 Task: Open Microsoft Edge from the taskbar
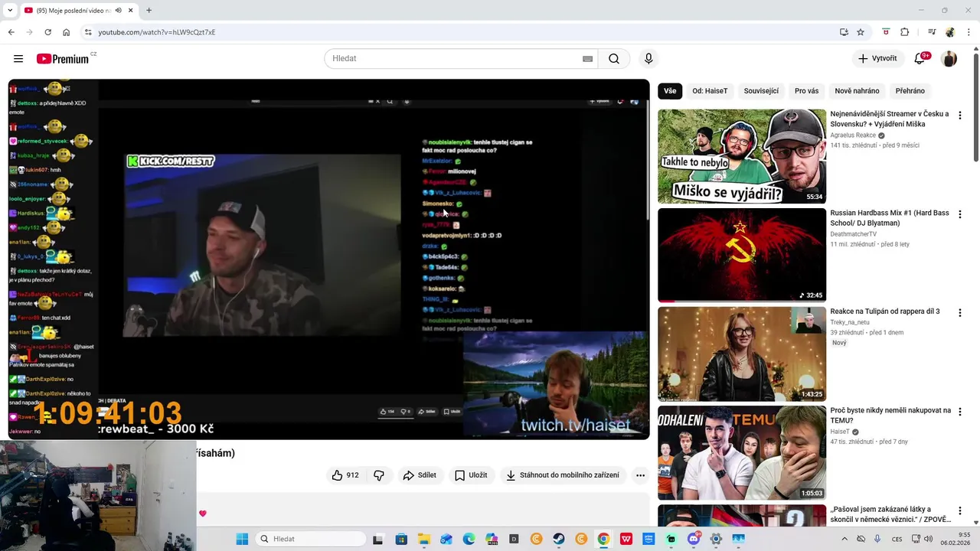tap(469, 539)
